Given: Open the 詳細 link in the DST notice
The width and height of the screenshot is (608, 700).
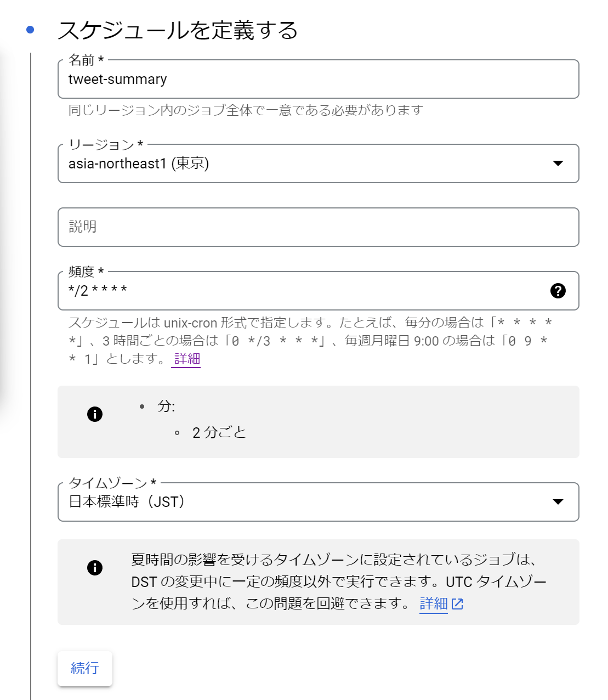Looking at the screenshot, I should [434, 603].
